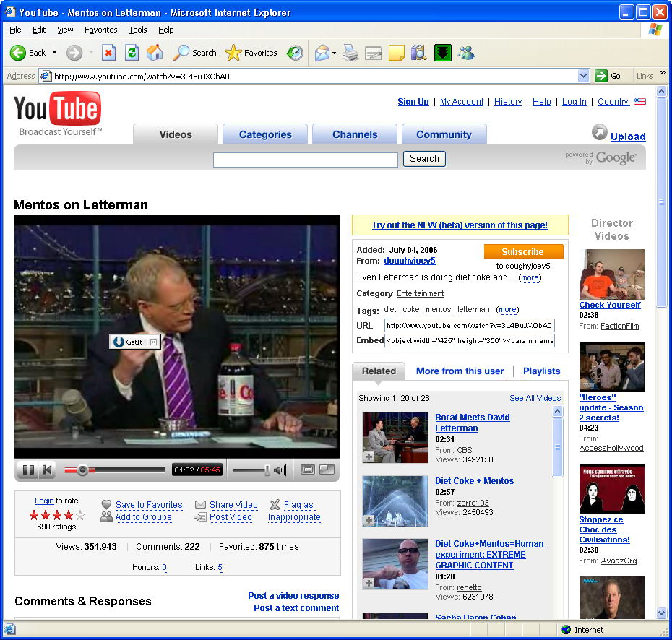
Task: Open the Messenger people icon
Action: pos(466,53)
